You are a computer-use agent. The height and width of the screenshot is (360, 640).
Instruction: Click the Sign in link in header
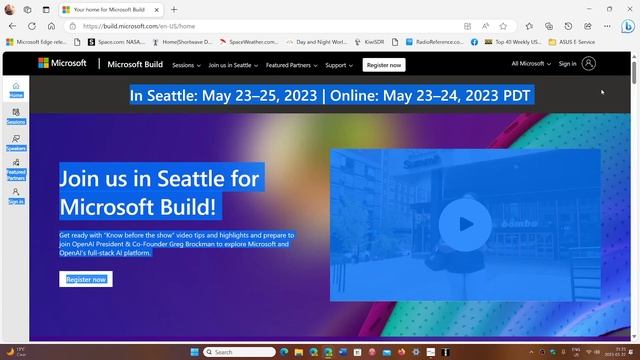coord(567,64)
